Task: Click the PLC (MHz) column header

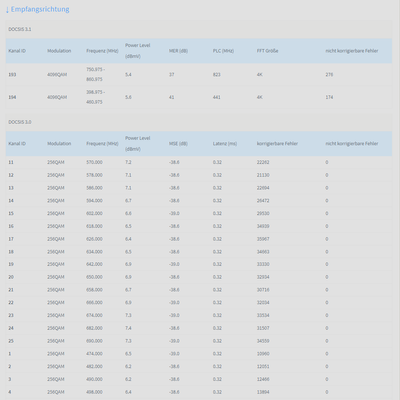Action: [x=223, y=51]
